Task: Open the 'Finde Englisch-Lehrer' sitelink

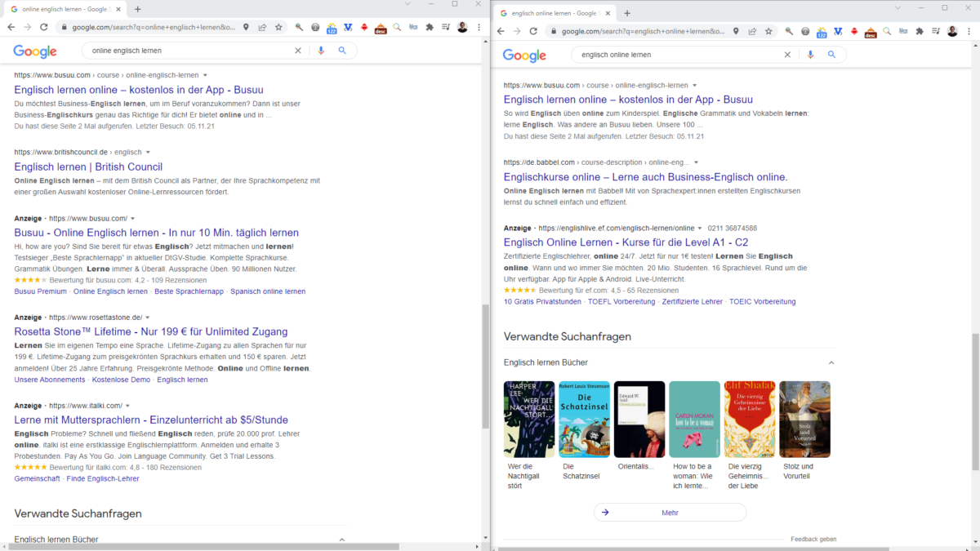Action: [x=103, y=478]
